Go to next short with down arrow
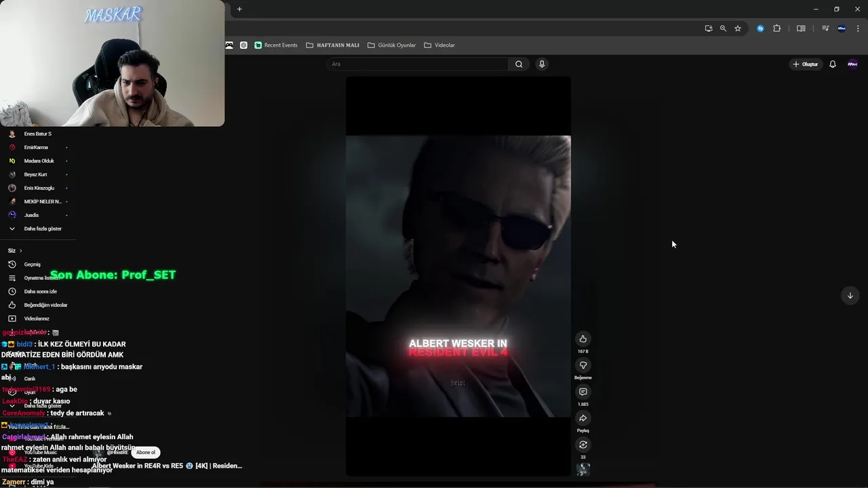This screenshot has height=488, width=868. click(x=850, y=296)
